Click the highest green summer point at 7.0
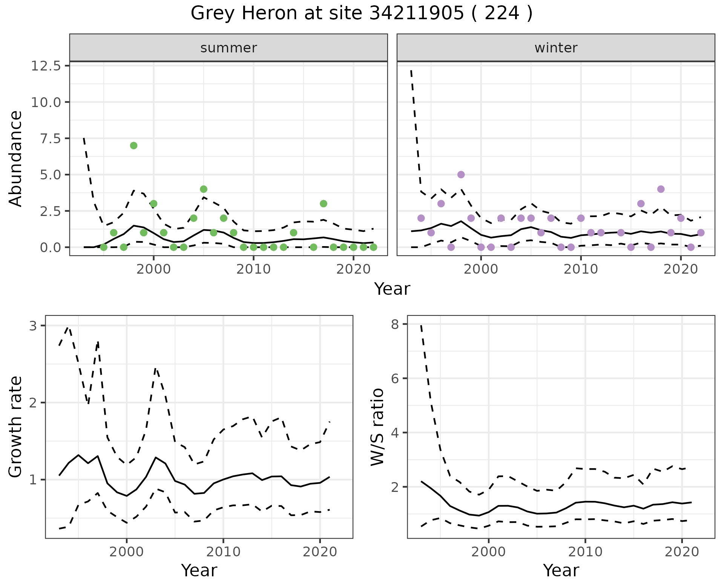The width and height of the screenshot is (724, 588). [133, 145]
